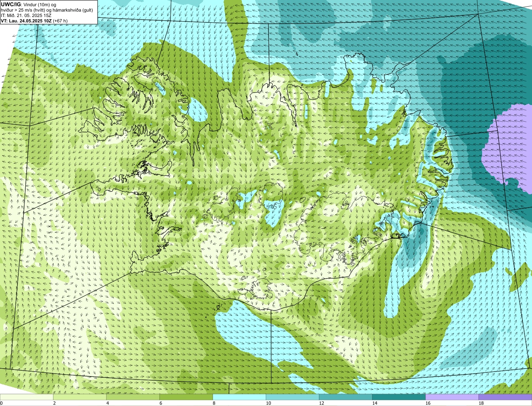Click the 'VT: Lau. 24.05.2025 10Z (+67 h)' line
This screenshot has width=532, height=406.
pos(34,21)
